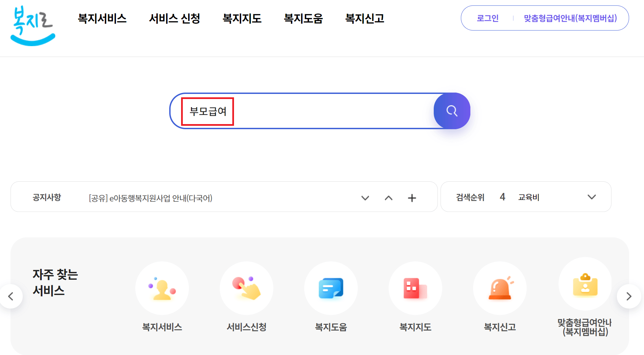Open full notices list with plus icon
The image size is (644, 355).
[412, 198]
